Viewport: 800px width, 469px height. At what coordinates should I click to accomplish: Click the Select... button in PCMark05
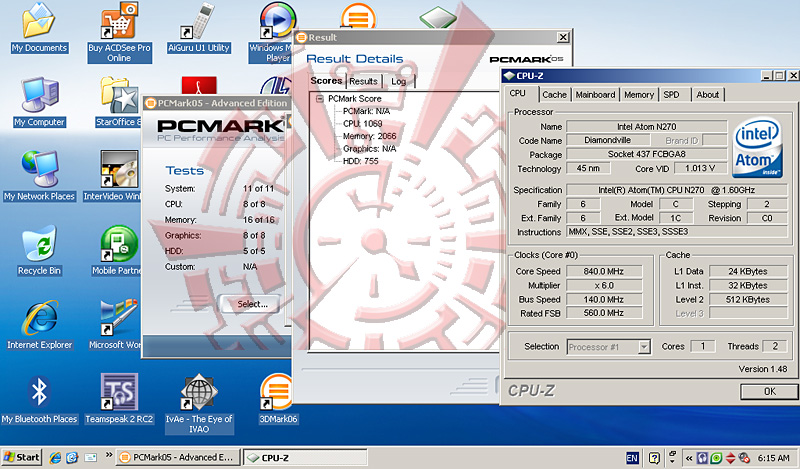(x=253, y=304)
